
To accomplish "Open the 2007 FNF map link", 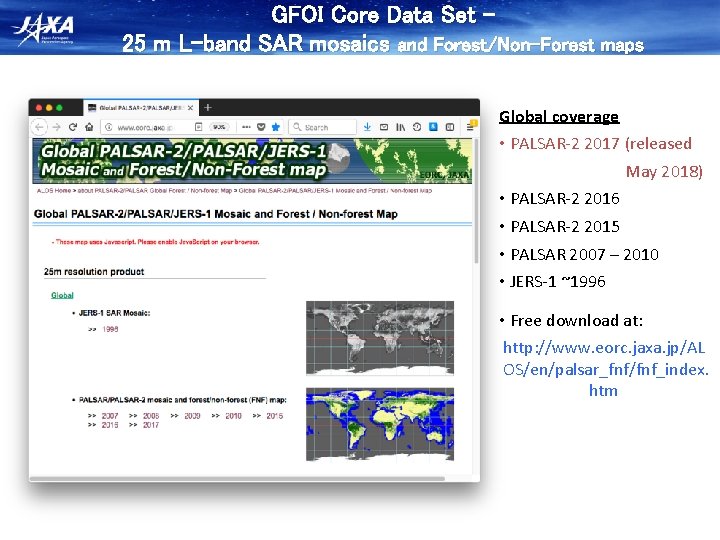I will pos(110,416).
